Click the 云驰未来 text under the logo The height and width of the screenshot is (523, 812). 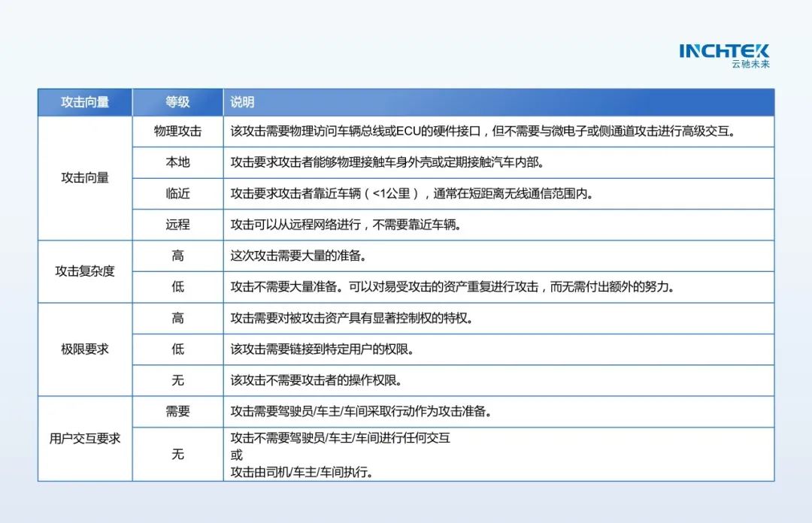(750, 65)
